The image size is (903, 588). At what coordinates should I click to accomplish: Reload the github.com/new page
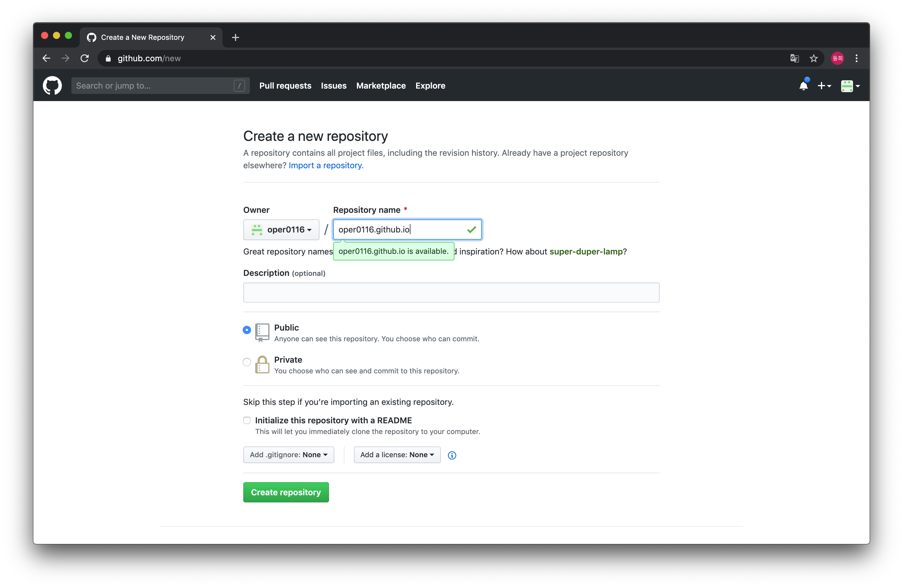[x=84, y=58]
